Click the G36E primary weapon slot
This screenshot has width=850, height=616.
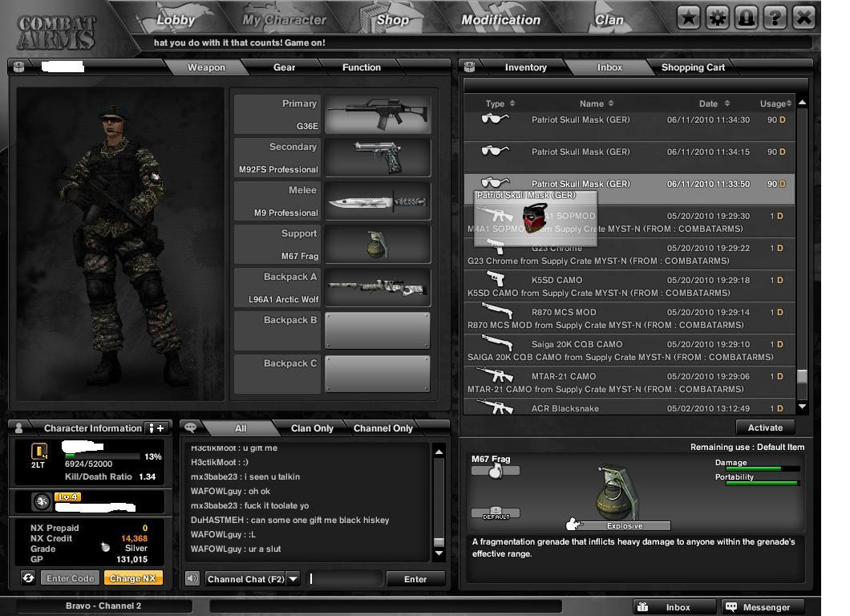[x=378, y=115]
